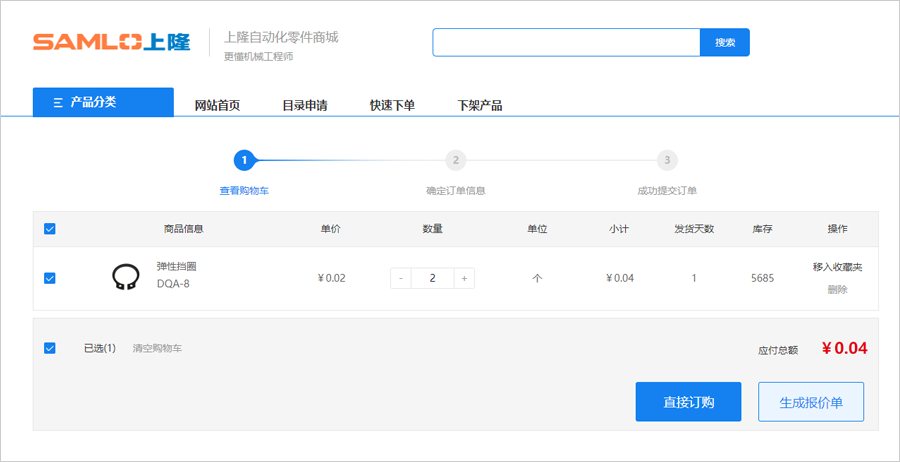The height and width of the screenshot is (462, 900).
Task: Open the 网站首页 nav item
Action: [x=217, y=105]
